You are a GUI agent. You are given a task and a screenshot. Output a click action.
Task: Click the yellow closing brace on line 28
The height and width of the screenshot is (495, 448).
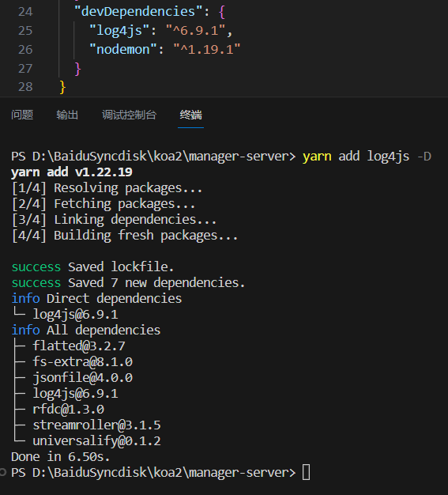coord(62,87)
